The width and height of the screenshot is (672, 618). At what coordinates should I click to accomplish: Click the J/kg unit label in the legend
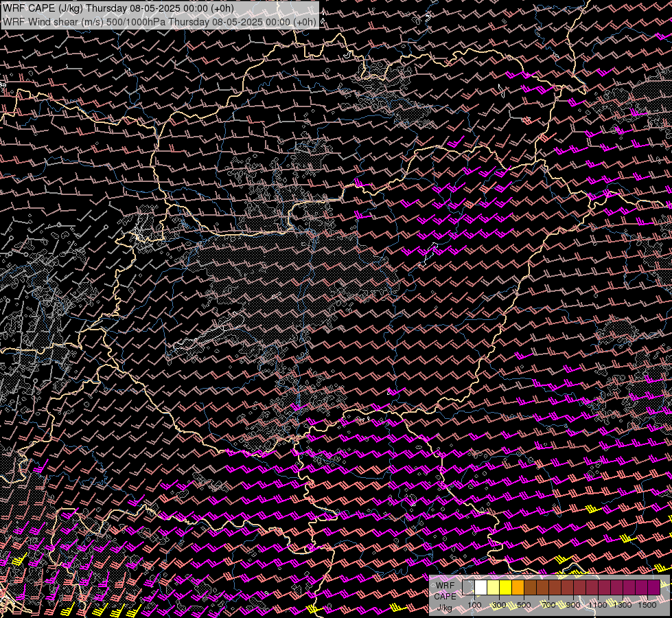click(x=444, y=608)
